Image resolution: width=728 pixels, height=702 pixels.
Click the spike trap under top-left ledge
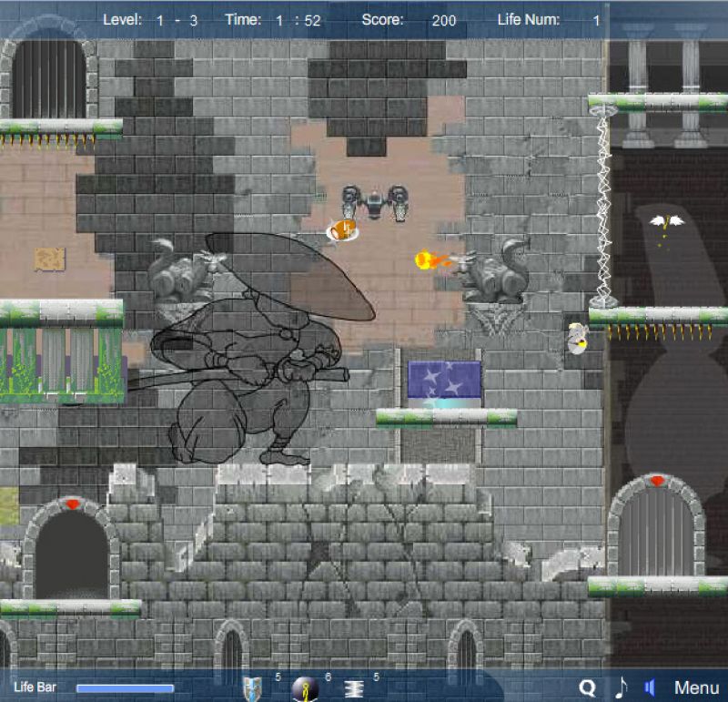pos(47,140)
